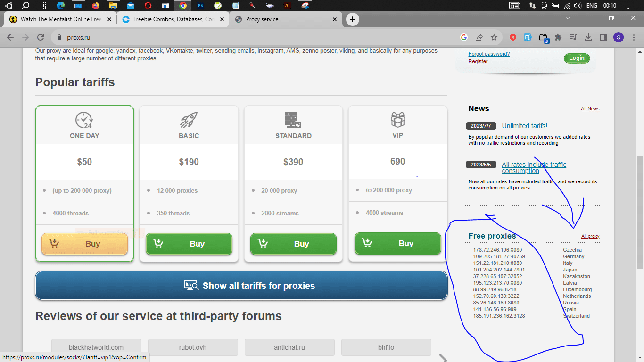Close the Proxy service tab
The height and width of the screenshot is (362, 644).
click(x=335, y=19)
